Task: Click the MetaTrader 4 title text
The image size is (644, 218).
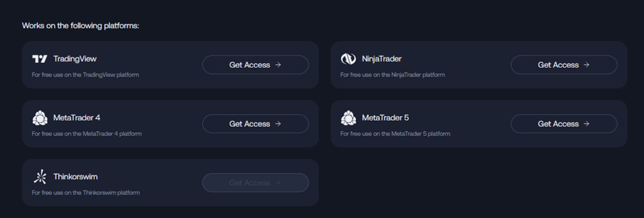Action: (77, 118)
